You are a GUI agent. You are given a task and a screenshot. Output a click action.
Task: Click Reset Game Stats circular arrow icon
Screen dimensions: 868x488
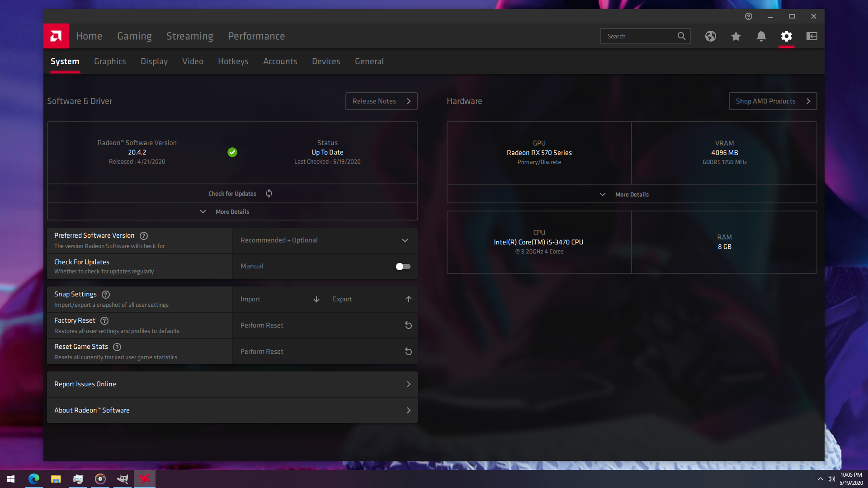408,352
